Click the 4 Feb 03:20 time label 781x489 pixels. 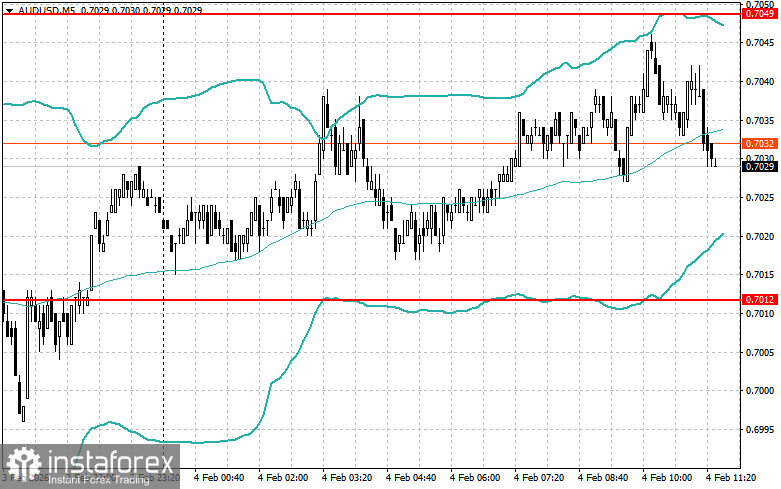coord(347,478)
